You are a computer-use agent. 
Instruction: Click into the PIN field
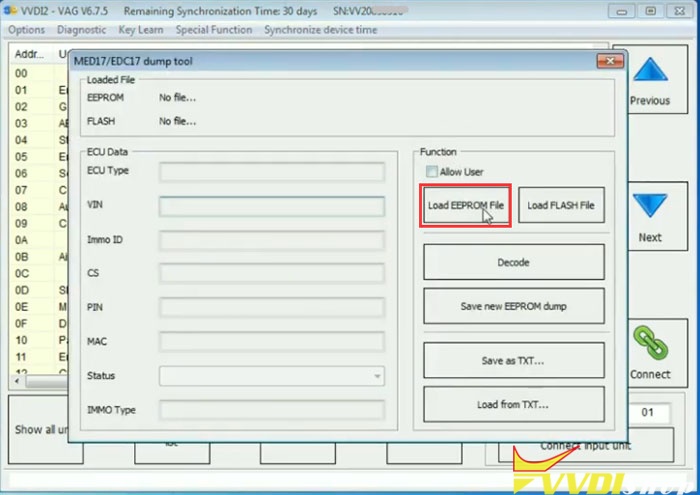tap(271, 308)
